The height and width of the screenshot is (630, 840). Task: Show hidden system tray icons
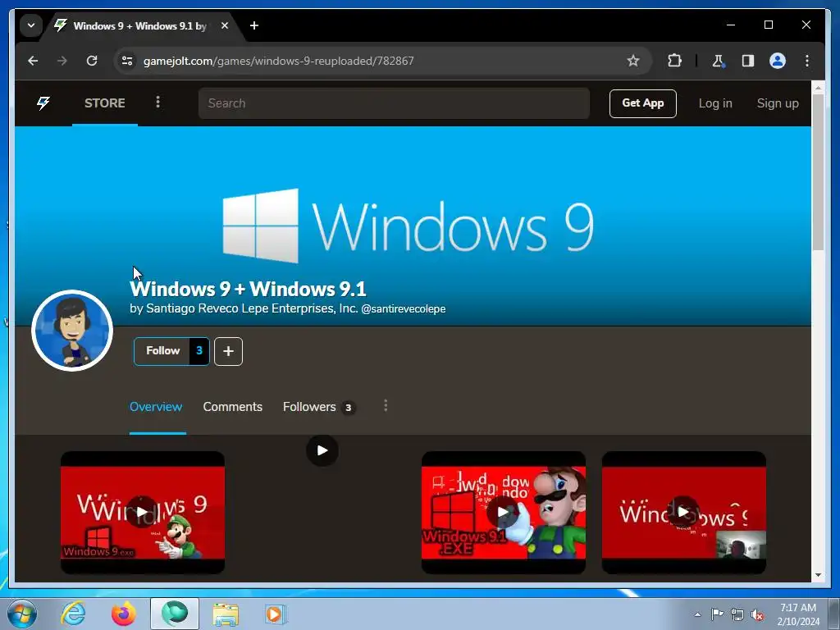697,614
